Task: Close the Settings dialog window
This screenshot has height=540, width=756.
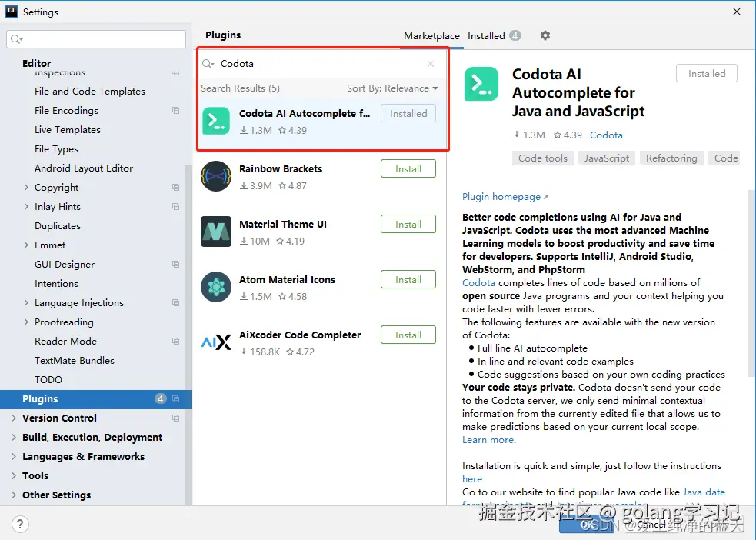Action: (737, 12)
